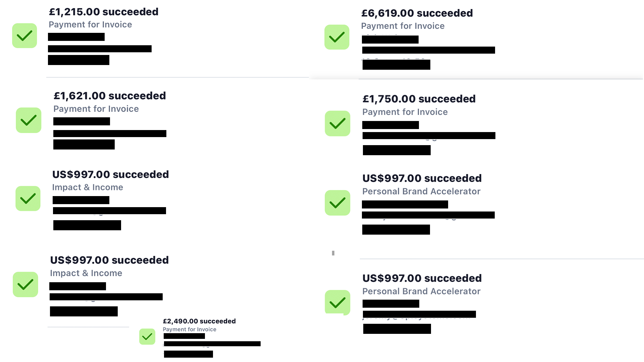Open the £1,621.00 succeeded payment heading
The height and width of the screenshot is (362, 644).
tap(110, 96)
